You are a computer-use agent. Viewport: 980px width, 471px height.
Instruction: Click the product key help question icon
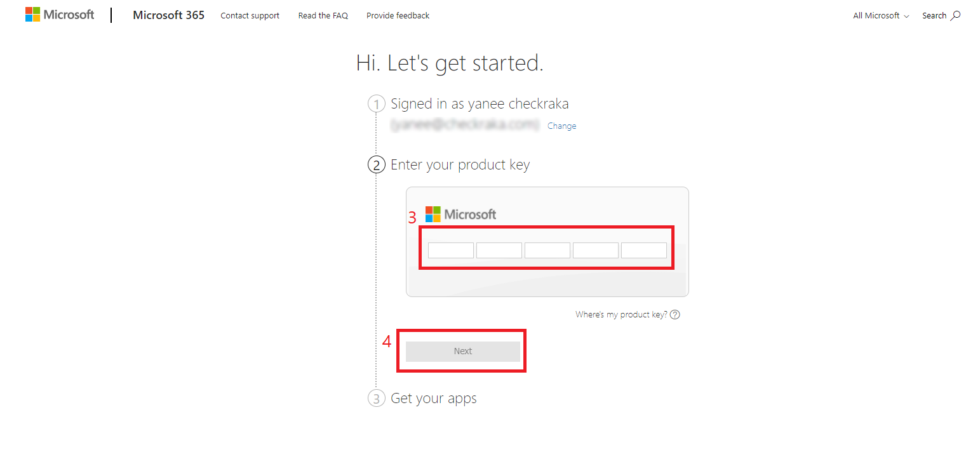click(x=675, y=315)
